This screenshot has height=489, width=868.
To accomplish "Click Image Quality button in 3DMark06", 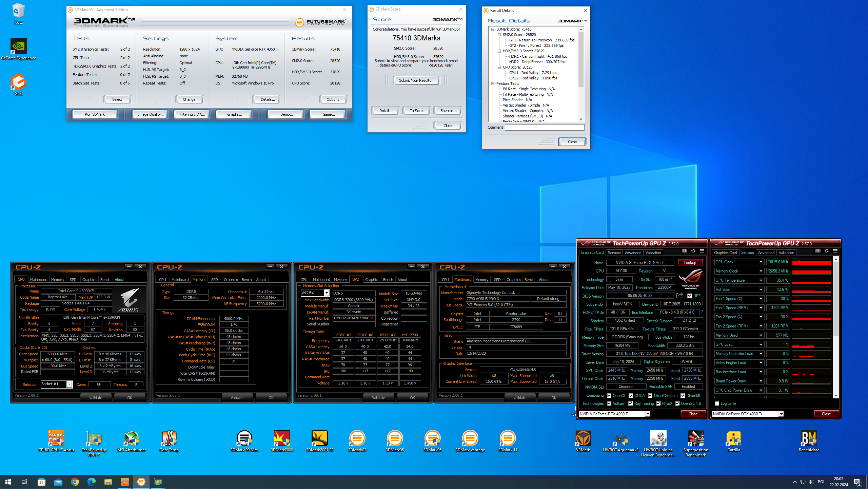I will click(151, 114).
